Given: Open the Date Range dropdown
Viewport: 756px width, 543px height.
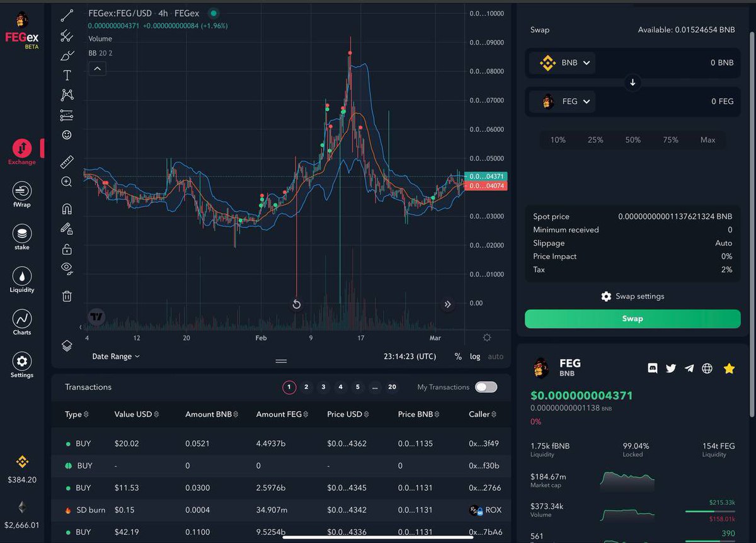Looking at the screenshot, I should pyautogui.click(x=116, y=357).
